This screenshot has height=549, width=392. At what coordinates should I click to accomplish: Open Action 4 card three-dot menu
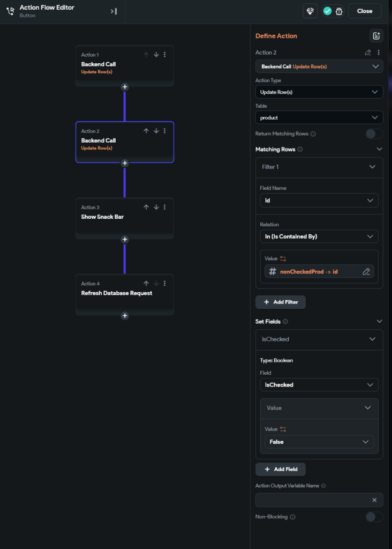tap(165, 284)
